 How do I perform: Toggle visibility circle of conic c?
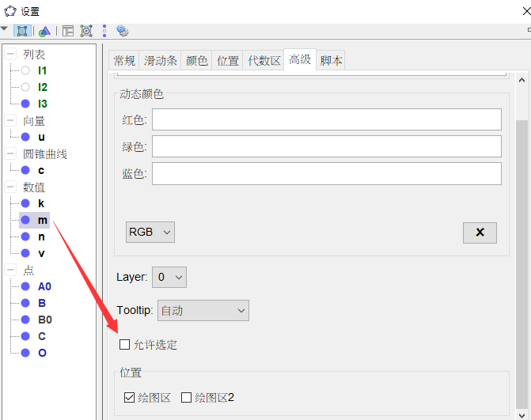pos(25,170)
